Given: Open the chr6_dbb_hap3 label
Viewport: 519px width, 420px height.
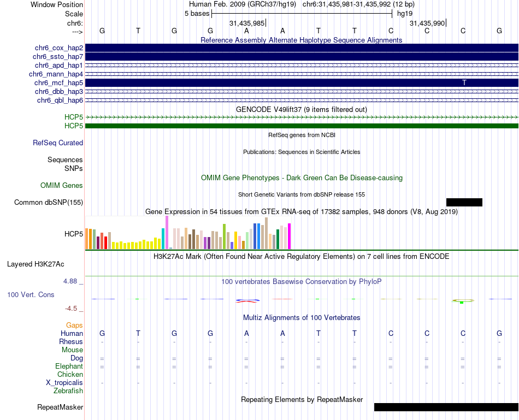Looking at the screenshot, I should point(59,91).
